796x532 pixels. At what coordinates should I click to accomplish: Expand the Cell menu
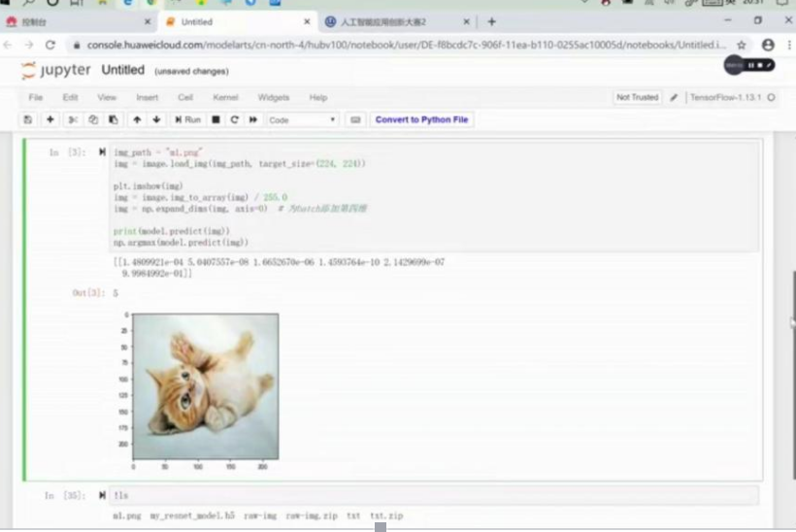(184, 97)
